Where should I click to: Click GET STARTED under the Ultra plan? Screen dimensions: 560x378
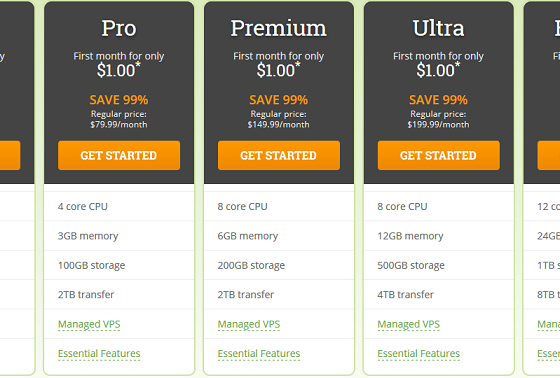pos(439,155)
